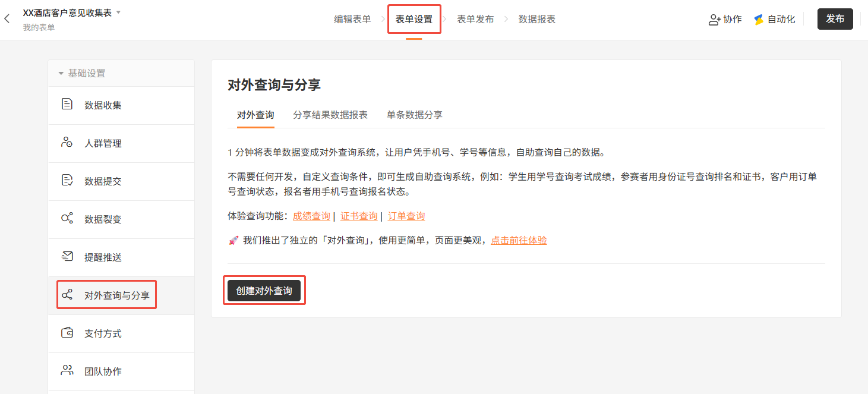868x394 pixels.
Task: Click the back arrow icon
Action: tap(7, 19)
